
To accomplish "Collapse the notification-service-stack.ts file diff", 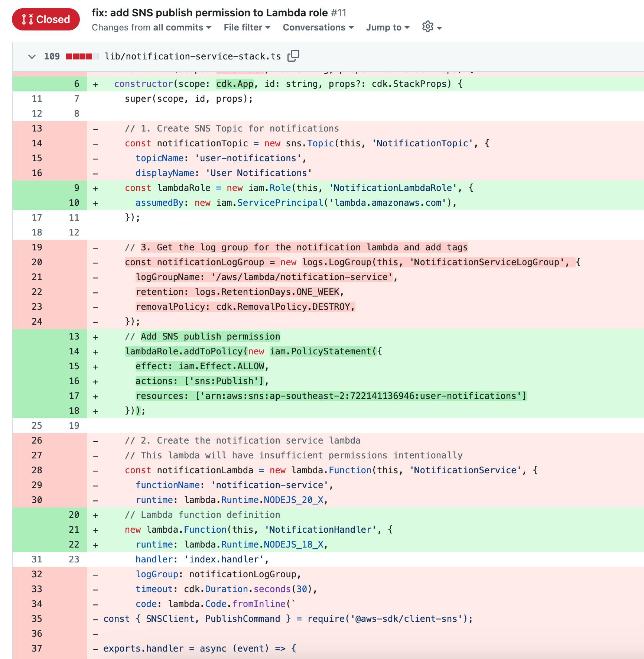I will click(32, 56).
